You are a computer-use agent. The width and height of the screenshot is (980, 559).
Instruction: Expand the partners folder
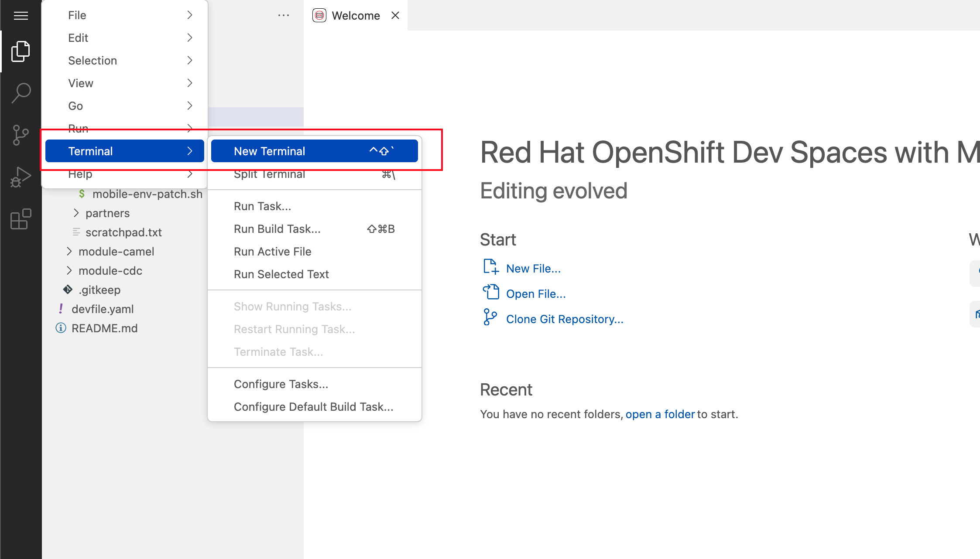click(76, 213)
